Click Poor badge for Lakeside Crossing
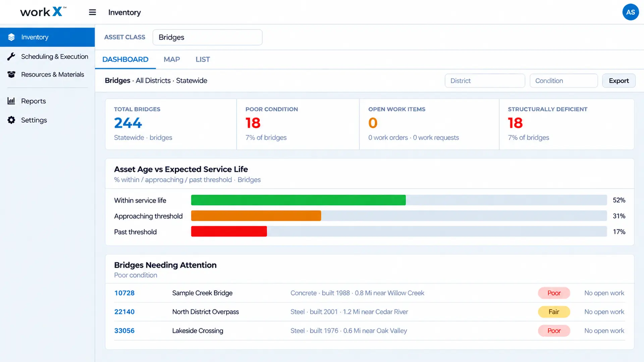 click(554, 330)
